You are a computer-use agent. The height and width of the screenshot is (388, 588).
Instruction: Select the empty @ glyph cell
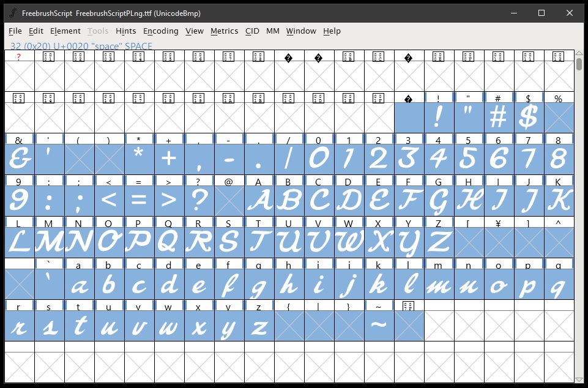[229, 201]
